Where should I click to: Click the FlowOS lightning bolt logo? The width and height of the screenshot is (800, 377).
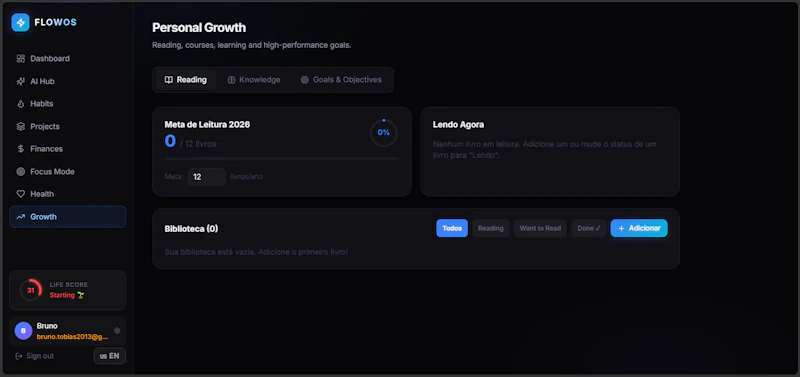(20, 22)
